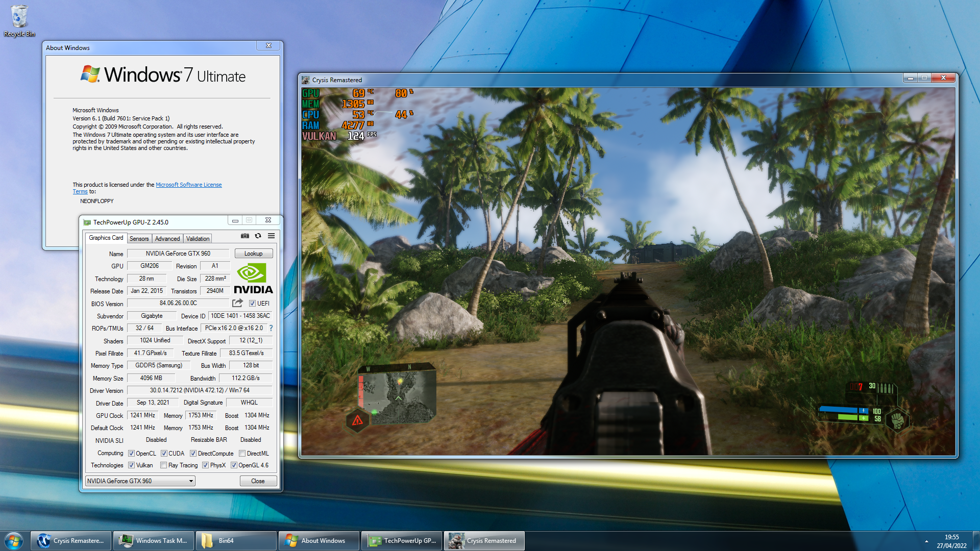Click the GPU-Z title bar app icon
Screen dimensions: 980x551
[87, 222]
